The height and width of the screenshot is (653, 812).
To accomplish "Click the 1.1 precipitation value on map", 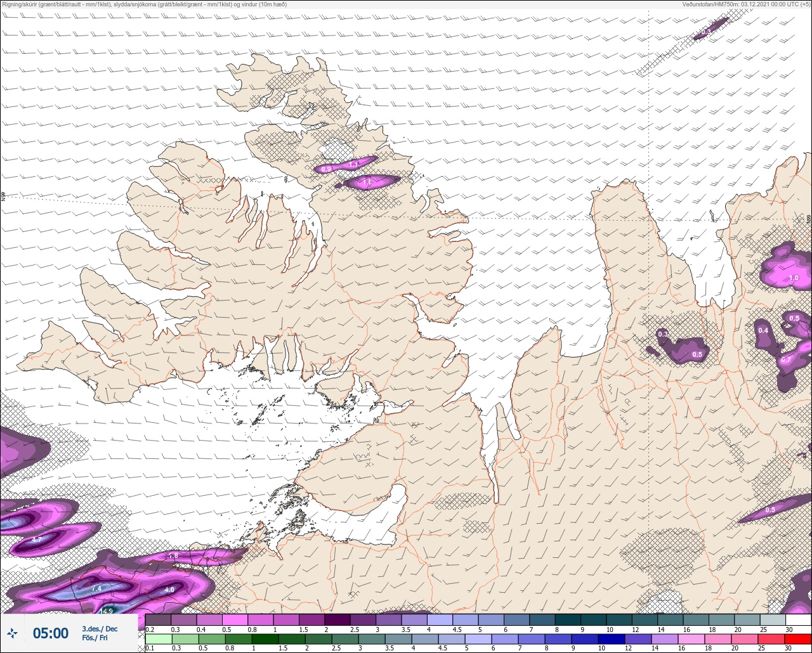I will coord(354,165).
